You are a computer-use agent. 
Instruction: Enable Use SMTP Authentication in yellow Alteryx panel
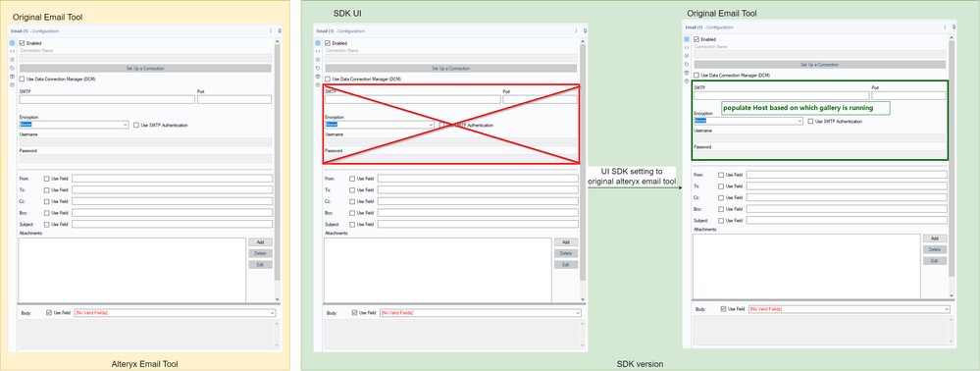click(136, 125)
